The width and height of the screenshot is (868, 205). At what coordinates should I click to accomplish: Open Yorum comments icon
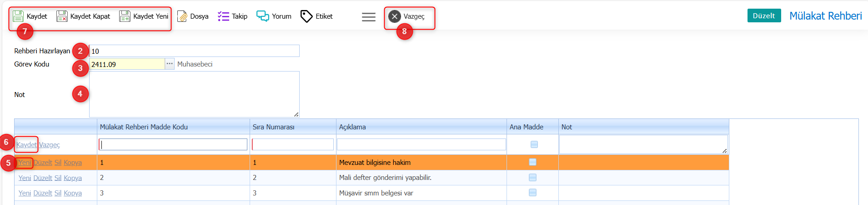point(263,16)
